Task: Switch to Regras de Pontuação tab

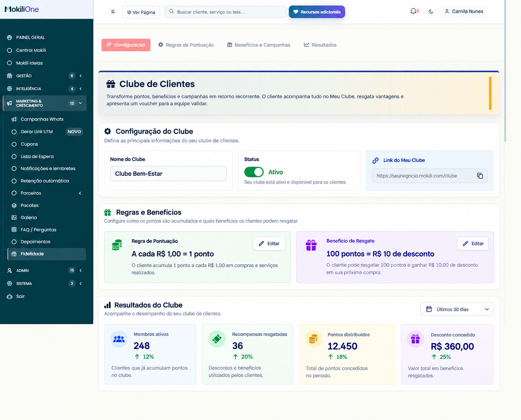Action: pyautogui.click(x=186, y=45)
